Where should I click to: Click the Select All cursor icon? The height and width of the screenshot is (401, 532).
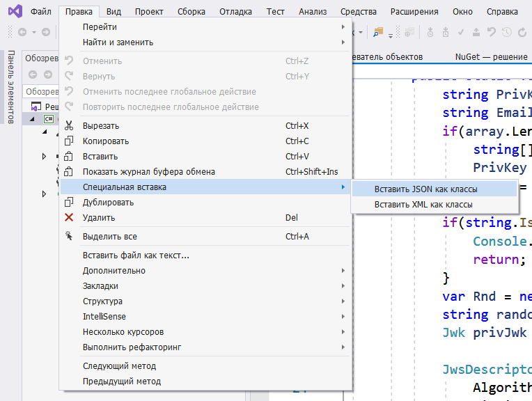(x=68, y=237)
